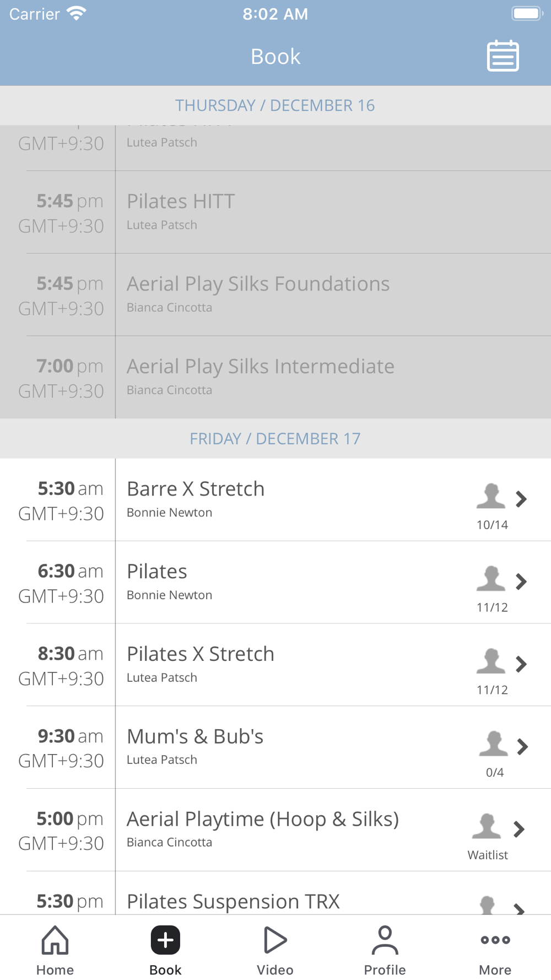551x980 pixels.
Task: Open the Video play icon tab
Action: [x=275, y=940]
